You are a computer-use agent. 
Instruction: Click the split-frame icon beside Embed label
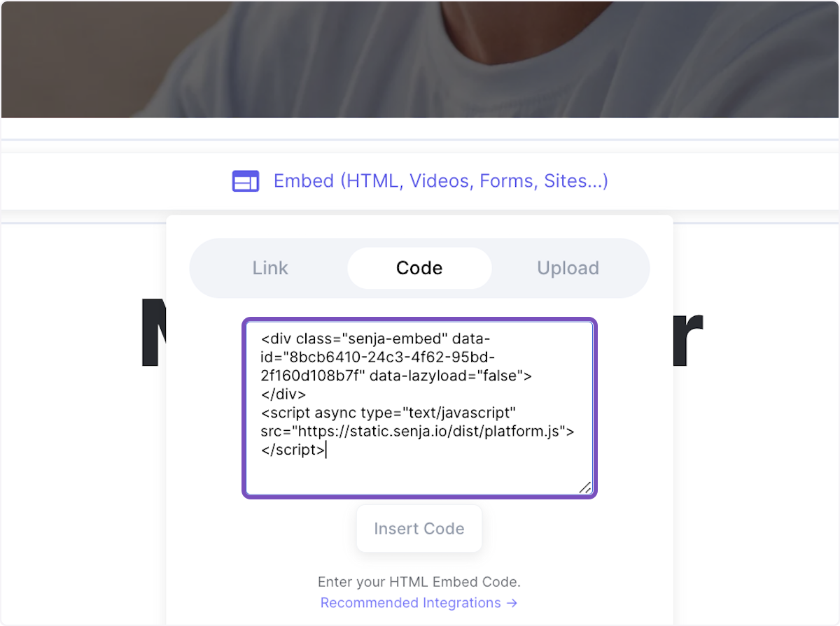click(x=245, y=180)
